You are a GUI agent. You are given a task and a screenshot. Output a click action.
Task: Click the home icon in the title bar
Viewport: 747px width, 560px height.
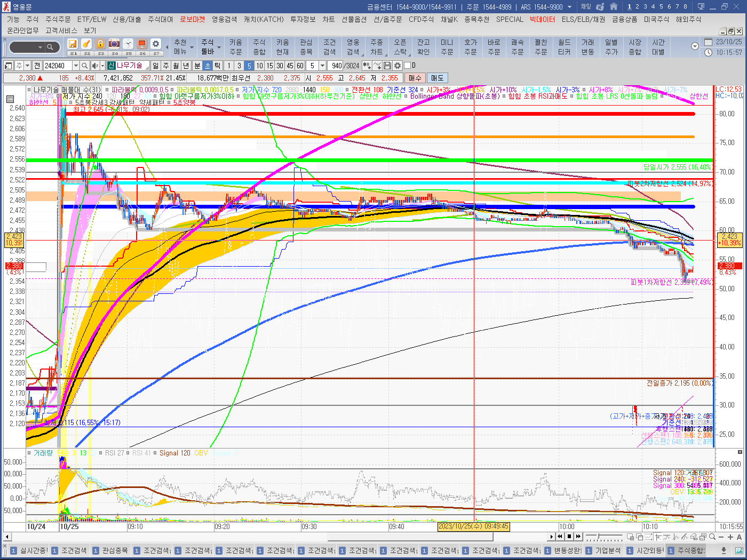point(614,6)
